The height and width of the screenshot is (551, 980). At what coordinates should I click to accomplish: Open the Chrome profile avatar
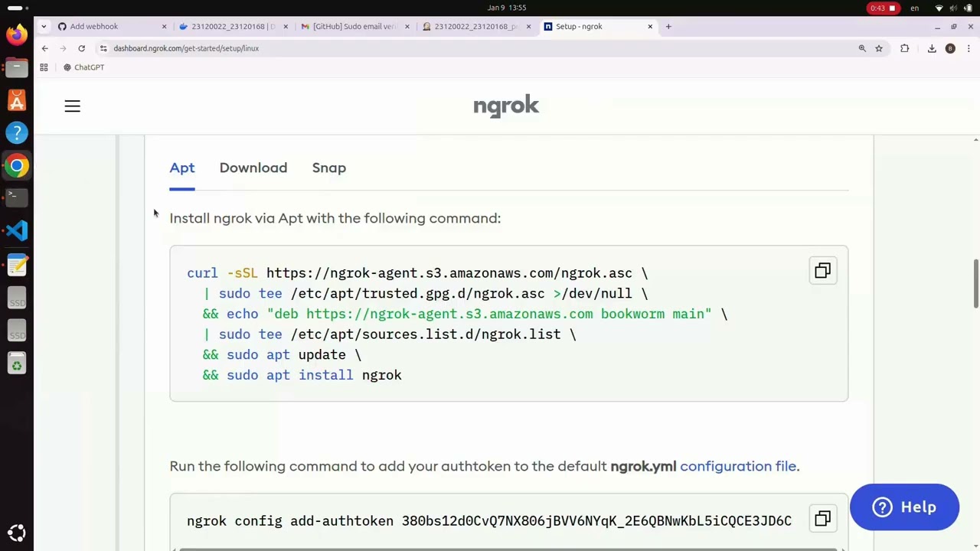coord(950,48)
